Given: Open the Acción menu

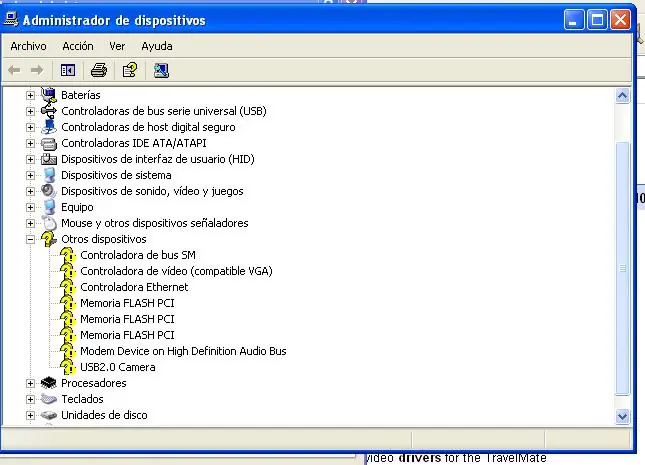Looking at the screenshot, I should tap(78, 46).
